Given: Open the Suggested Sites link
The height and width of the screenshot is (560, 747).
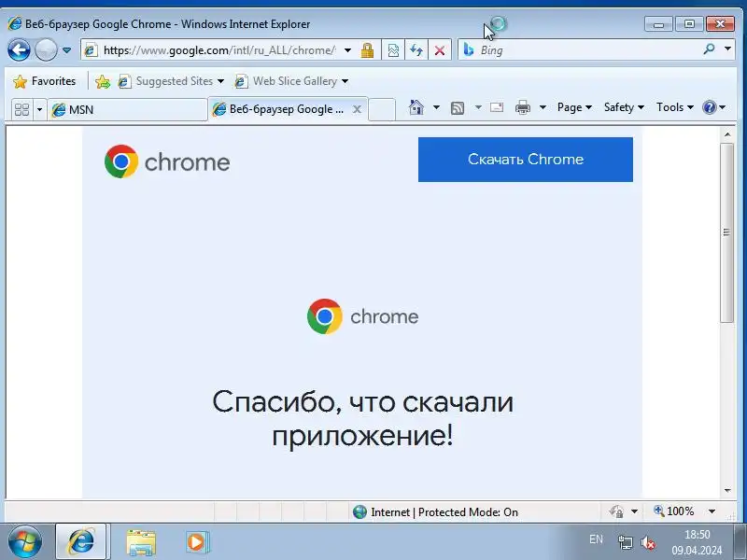Looking at the screenshot, I should tap(171, 81).
